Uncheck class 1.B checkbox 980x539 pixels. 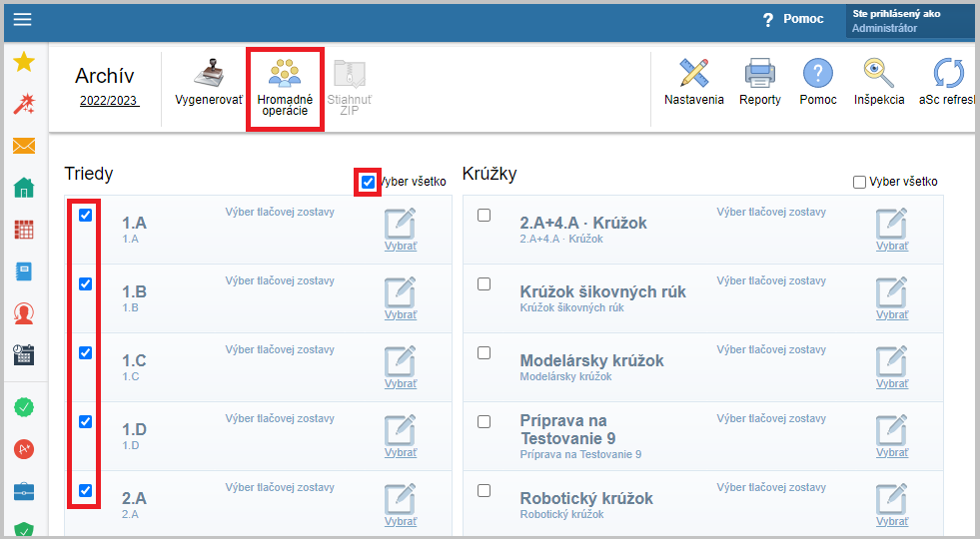(x=86, y=283)
